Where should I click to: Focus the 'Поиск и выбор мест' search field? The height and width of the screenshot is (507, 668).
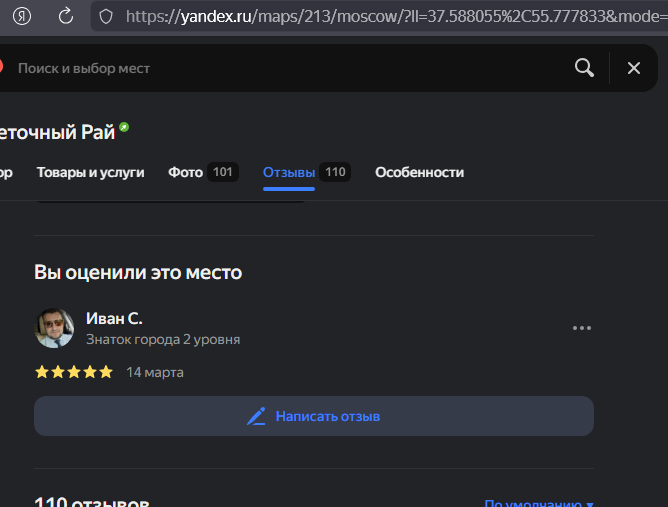[84, 68]
